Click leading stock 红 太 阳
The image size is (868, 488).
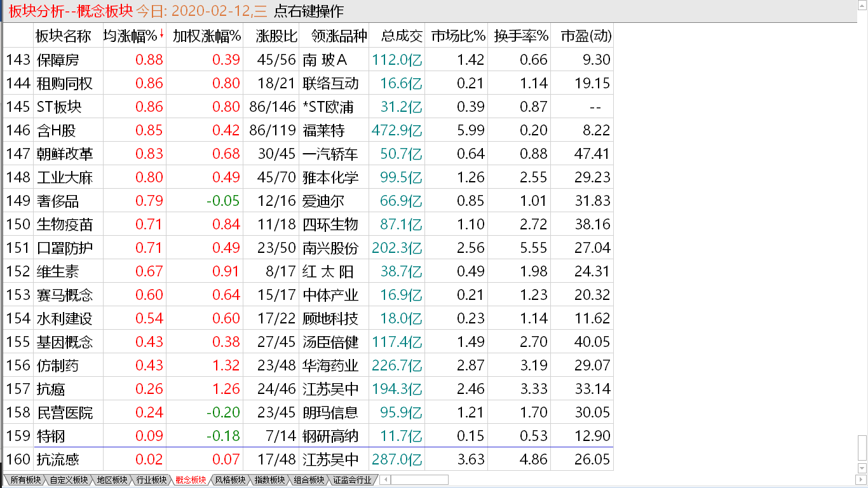pos(328,271)
